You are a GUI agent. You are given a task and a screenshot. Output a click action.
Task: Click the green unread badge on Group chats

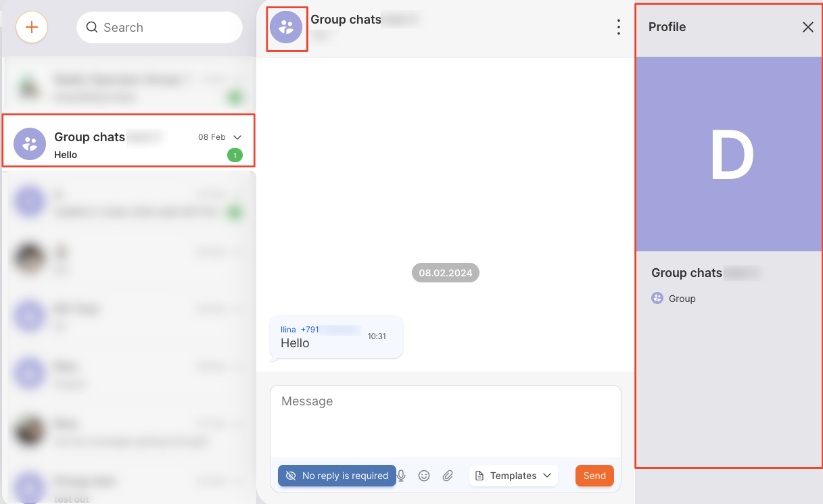235,155
